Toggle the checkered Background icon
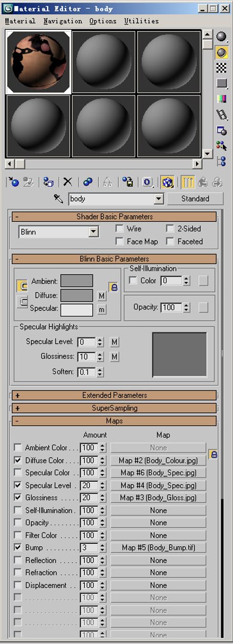The height and width of the screenshot is (644, 233). (222, 68)
